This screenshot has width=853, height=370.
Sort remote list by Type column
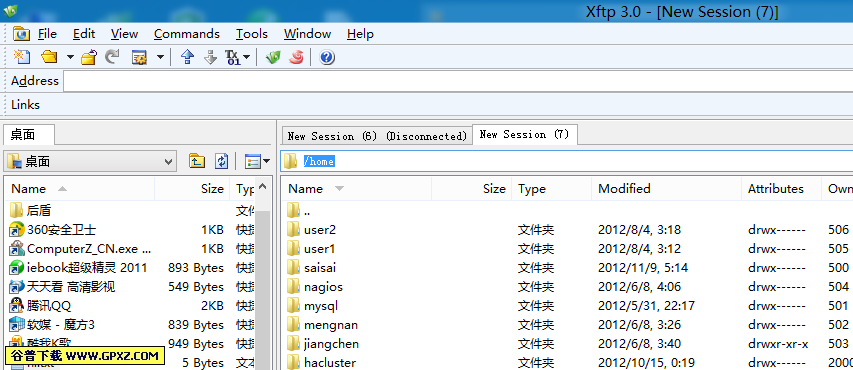pos(551,189)
